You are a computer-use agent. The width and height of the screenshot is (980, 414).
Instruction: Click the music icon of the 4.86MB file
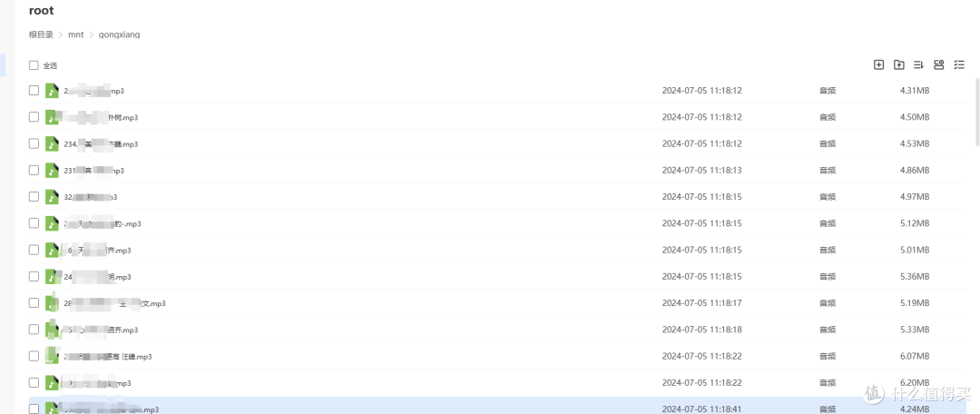(x=52, y=170)
